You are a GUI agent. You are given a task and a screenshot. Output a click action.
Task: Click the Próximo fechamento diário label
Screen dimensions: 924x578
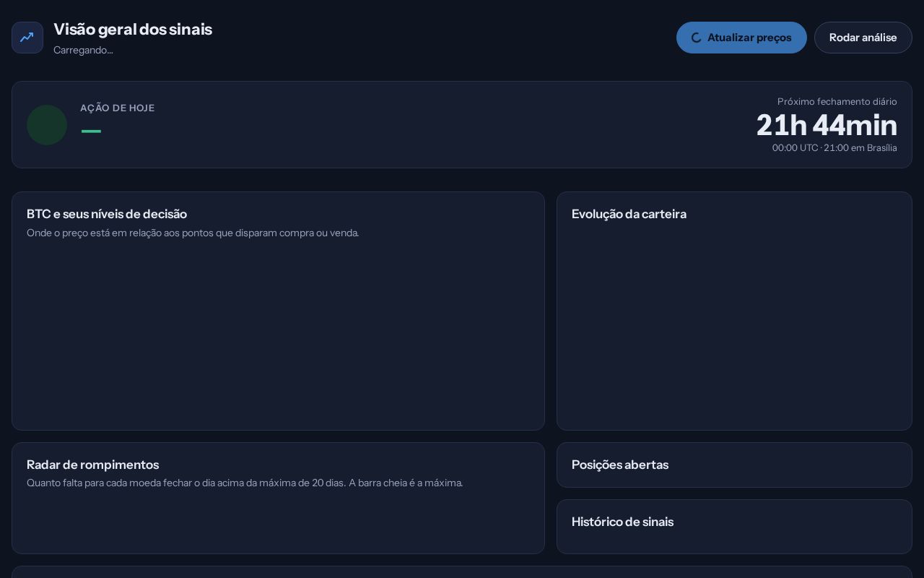837,102
